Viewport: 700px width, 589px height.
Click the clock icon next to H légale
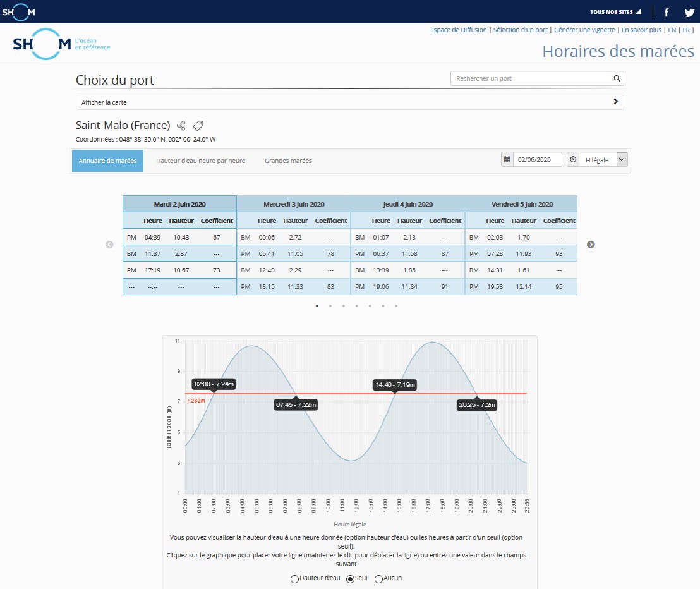click(x=574, y=159)
